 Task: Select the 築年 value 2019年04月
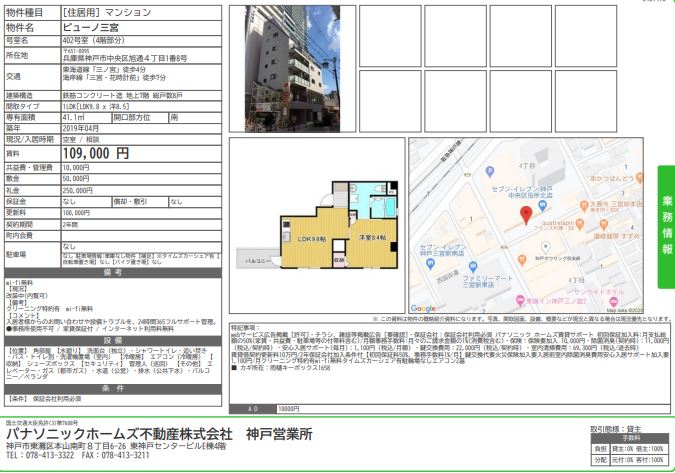tap(81, 128)
